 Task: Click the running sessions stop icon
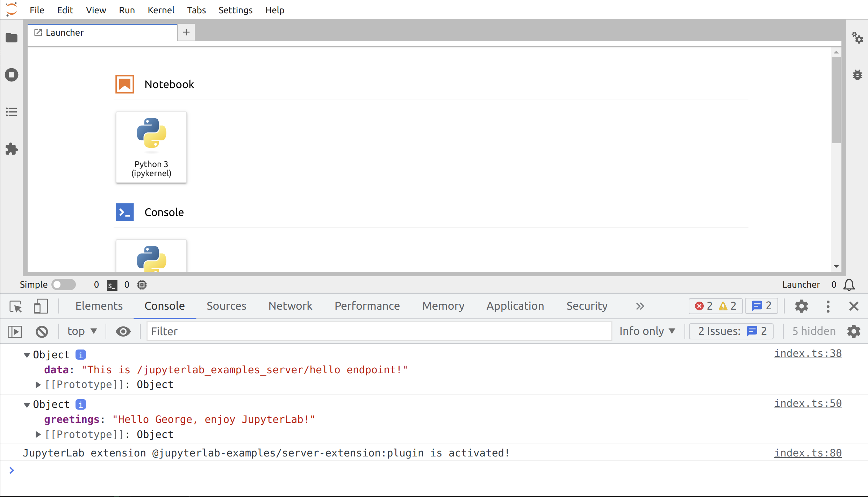tap(12, 75)
